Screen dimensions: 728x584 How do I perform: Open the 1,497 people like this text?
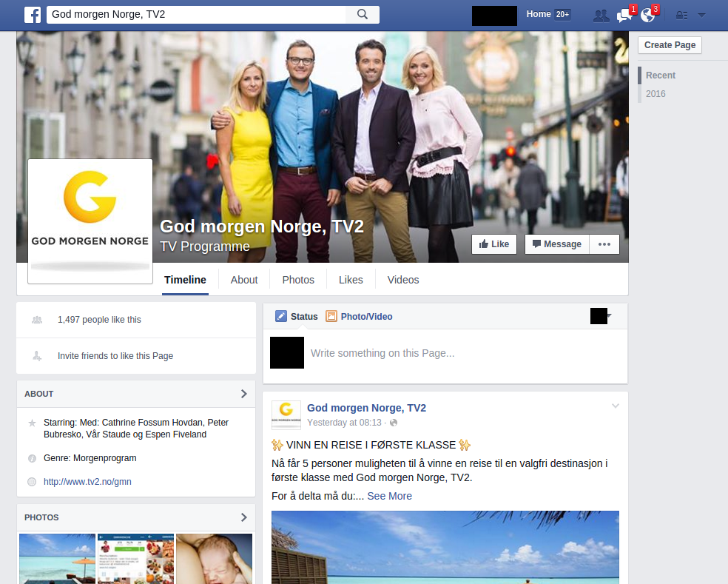tap(99, 320)
